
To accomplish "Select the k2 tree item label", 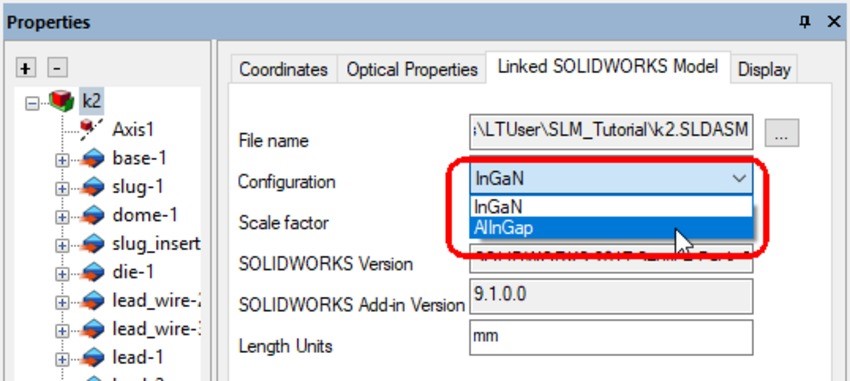I will coord(92,101).
